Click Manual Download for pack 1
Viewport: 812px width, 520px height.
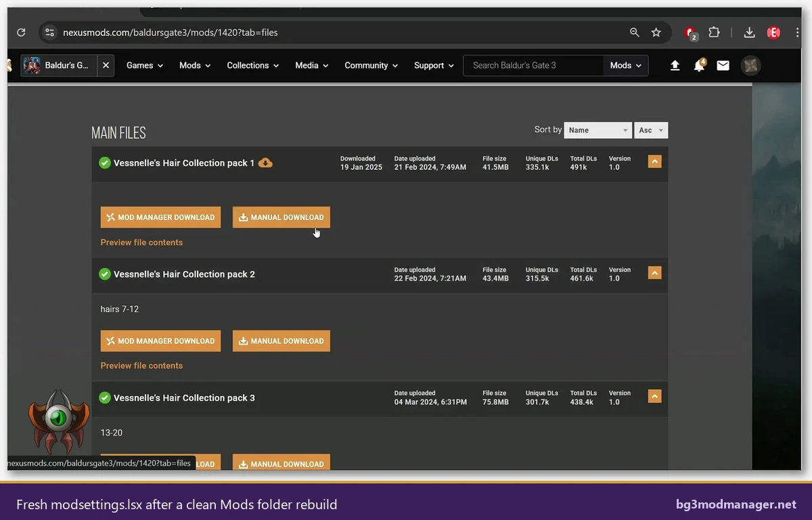tap(281, 217)
